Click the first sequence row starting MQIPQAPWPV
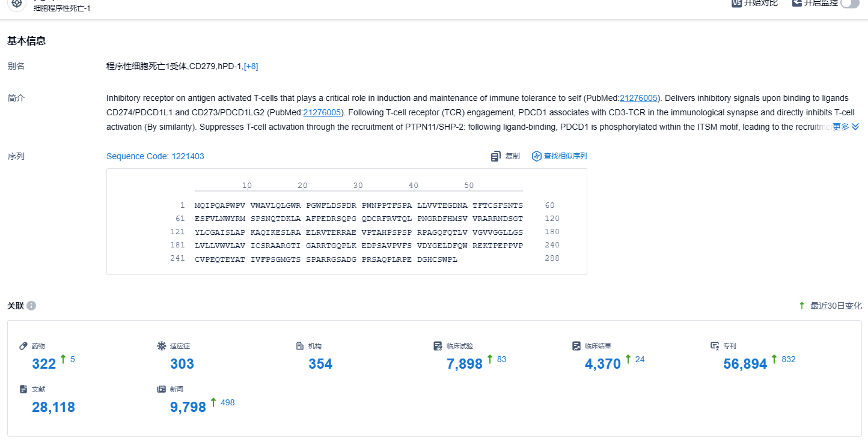 pyautogui.click(x=358, y=205)
